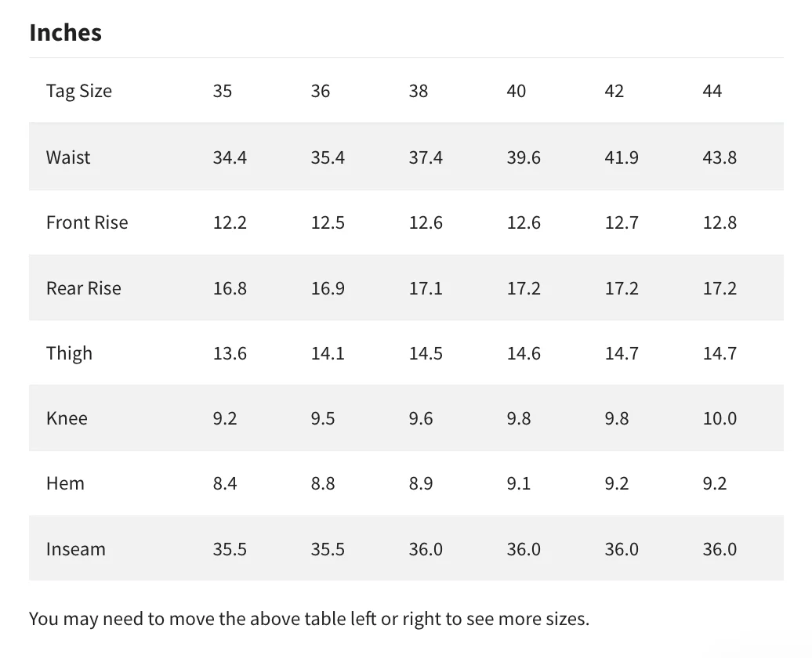This screenshot has height=658, width=812.
Task: Click the Inches heading above the table
Action: 66,33
